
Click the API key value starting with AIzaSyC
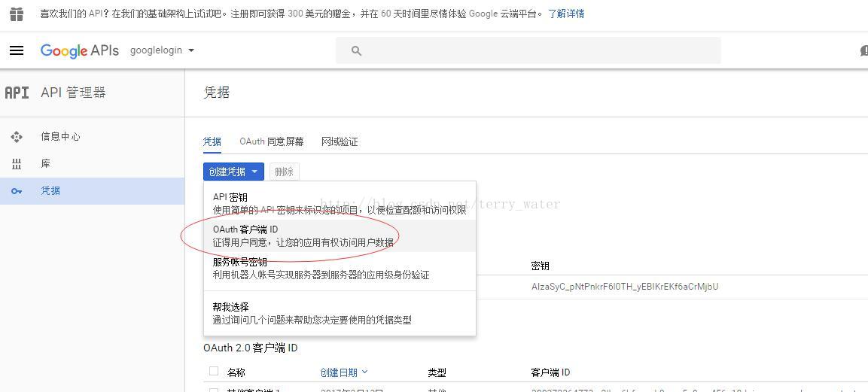(x=624, y=287)
